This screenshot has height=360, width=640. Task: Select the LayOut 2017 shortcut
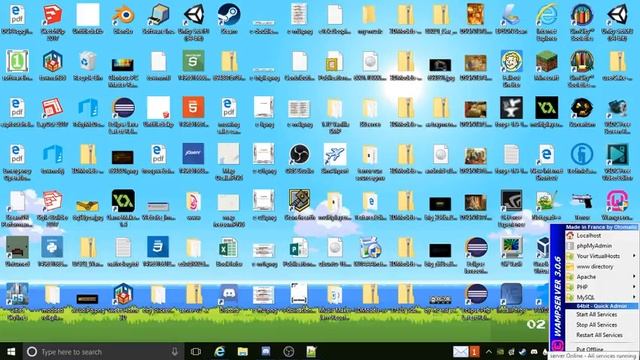pyautogui.click(x=52, y=108)
